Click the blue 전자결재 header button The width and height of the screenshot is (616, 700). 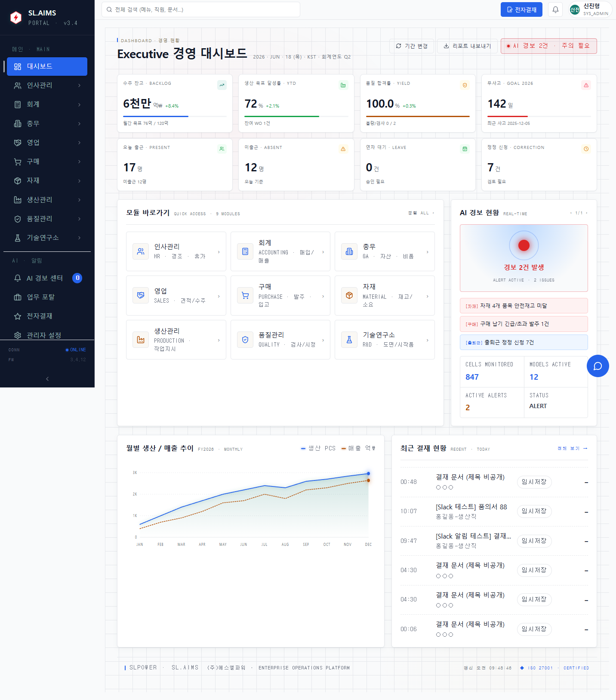(x=521, y=9)
